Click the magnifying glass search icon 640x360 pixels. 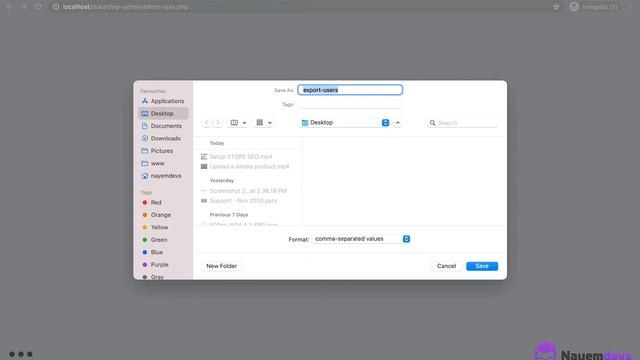tap(432, 123)
